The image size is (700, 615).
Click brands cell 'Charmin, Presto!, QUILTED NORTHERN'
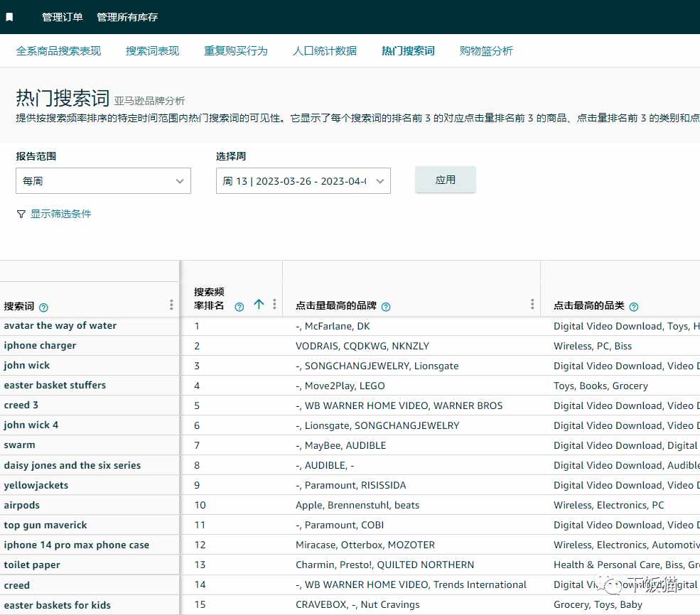pyautogui.click(x=384, y=565)
